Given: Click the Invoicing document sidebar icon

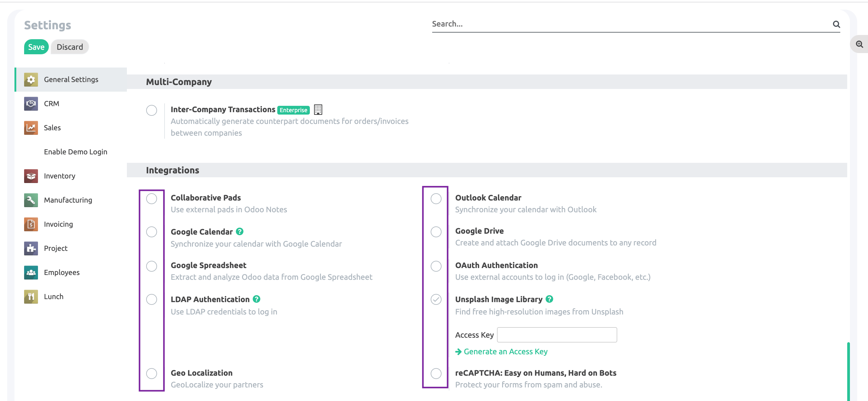Looking at the screenshot, I should click(x=31, y=224).
